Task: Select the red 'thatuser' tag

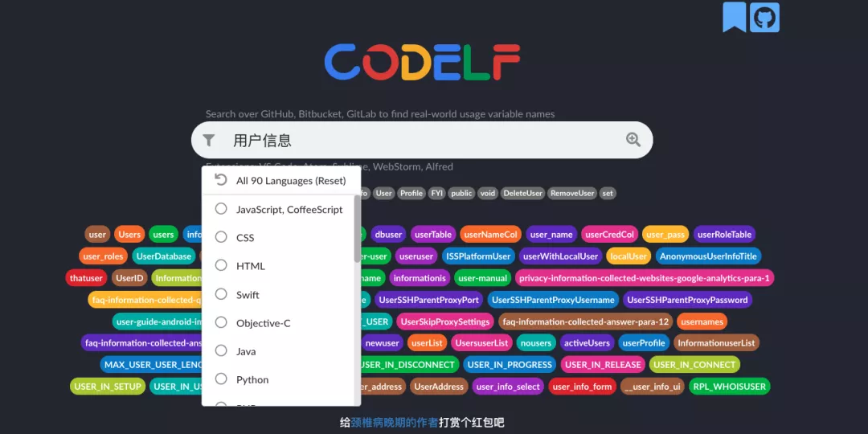Action: 86,278
